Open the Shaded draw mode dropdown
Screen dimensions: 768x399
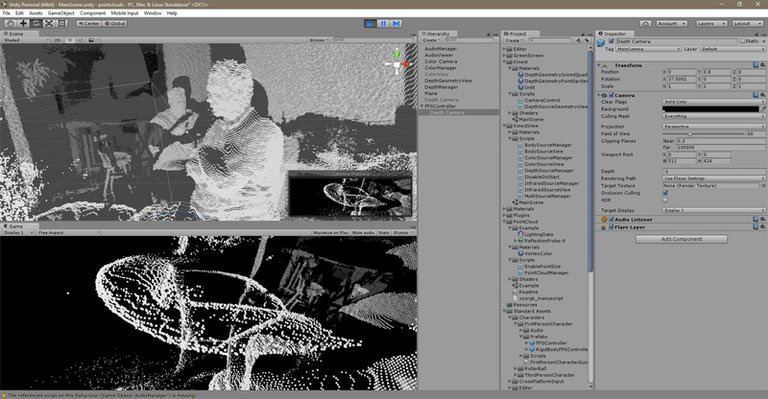tap(25, 40)
